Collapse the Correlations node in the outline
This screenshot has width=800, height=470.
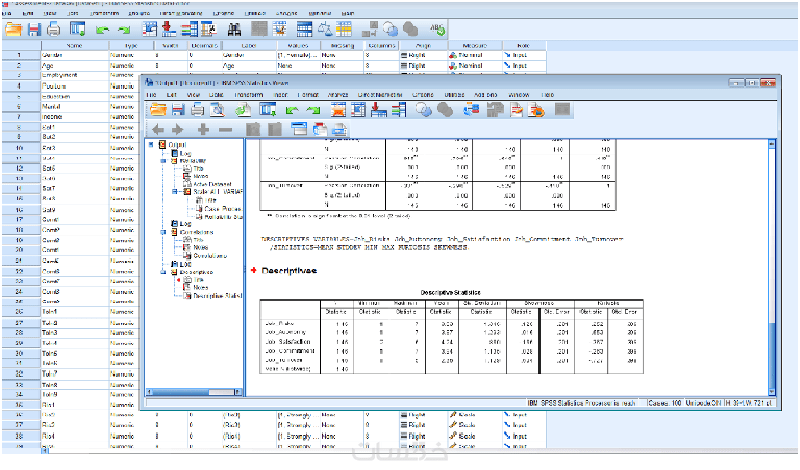(x=163, y=232)
